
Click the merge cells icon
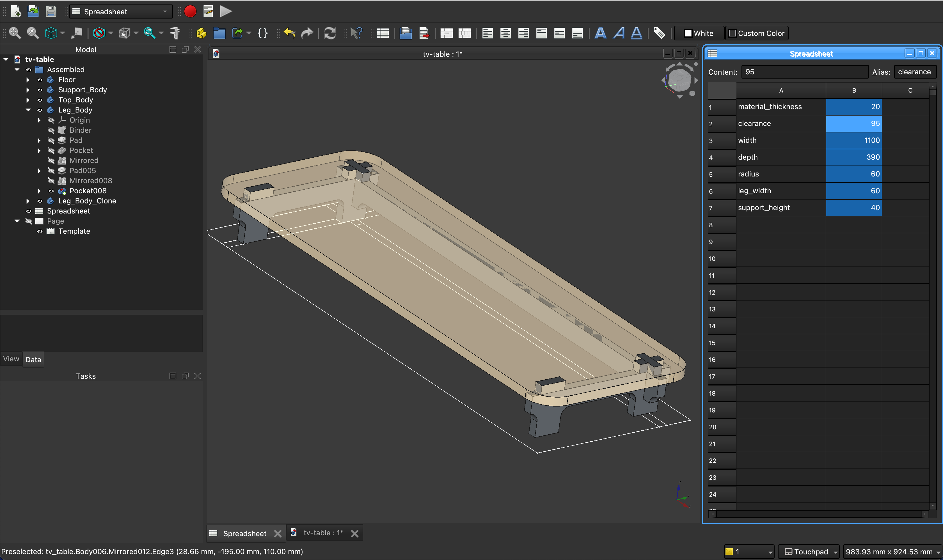(446, 33)
